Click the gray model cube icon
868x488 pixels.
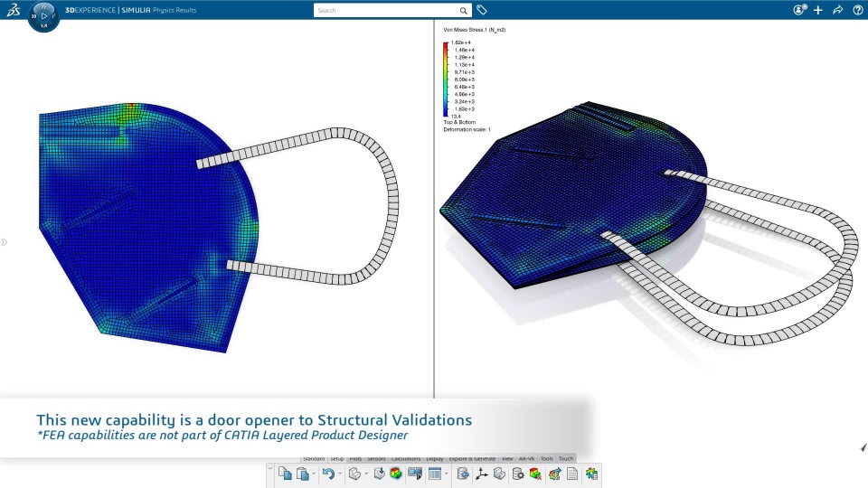pyautogui.click(x=499, y=474)
